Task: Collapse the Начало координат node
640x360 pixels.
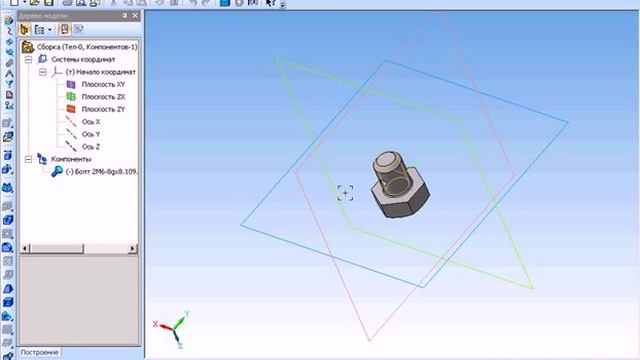Action: coord(43,72)
